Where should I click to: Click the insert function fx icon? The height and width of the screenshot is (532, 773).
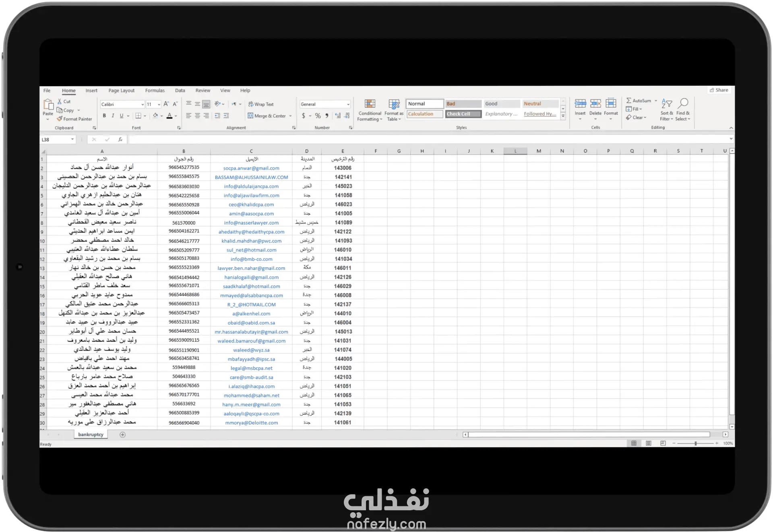tap(120, 140)
